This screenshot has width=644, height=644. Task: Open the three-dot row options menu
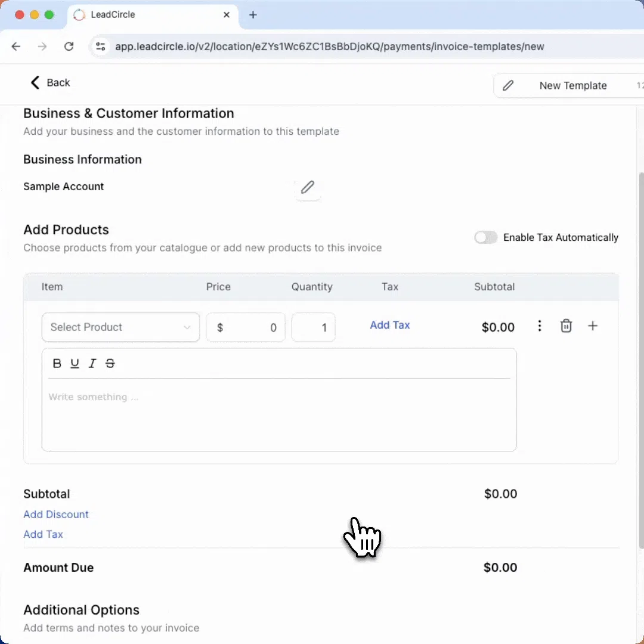pos(540,326)
